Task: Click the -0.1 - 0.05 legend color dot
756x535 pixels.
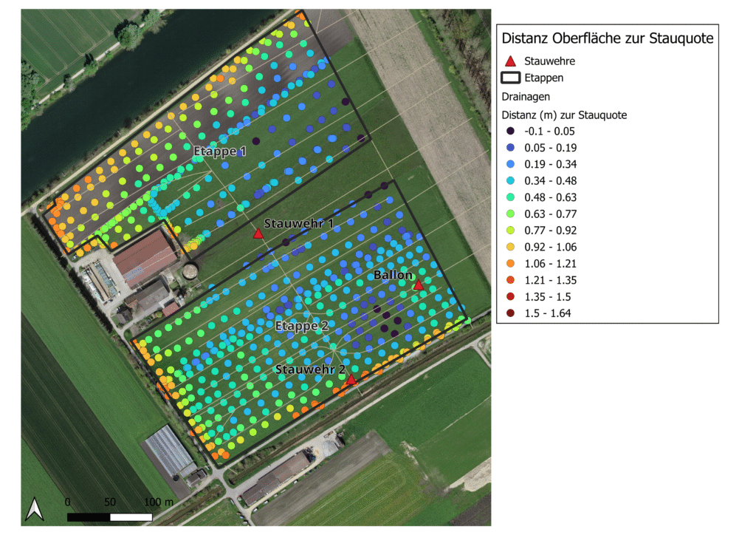Action: (510, 132)
